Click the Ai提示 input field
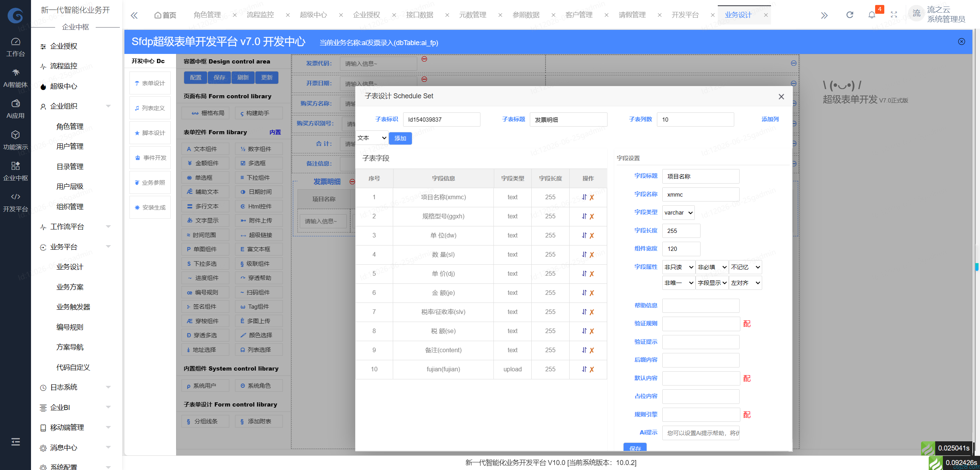This screenshot has width=980, height=470. [701, 433]
